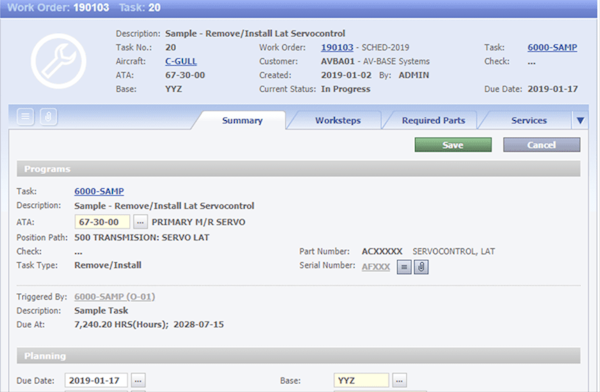The width and height of the screenshot is (600, 392).
Task: Select 'SCHED-2019' work order text
Action: tap(385, 47)
